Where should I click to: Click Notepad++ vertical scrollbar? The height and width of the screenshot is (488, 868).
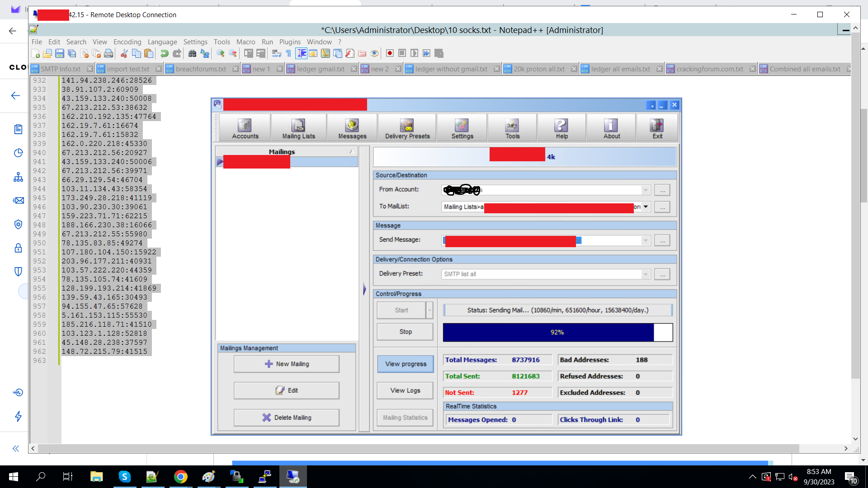(855, 206)
